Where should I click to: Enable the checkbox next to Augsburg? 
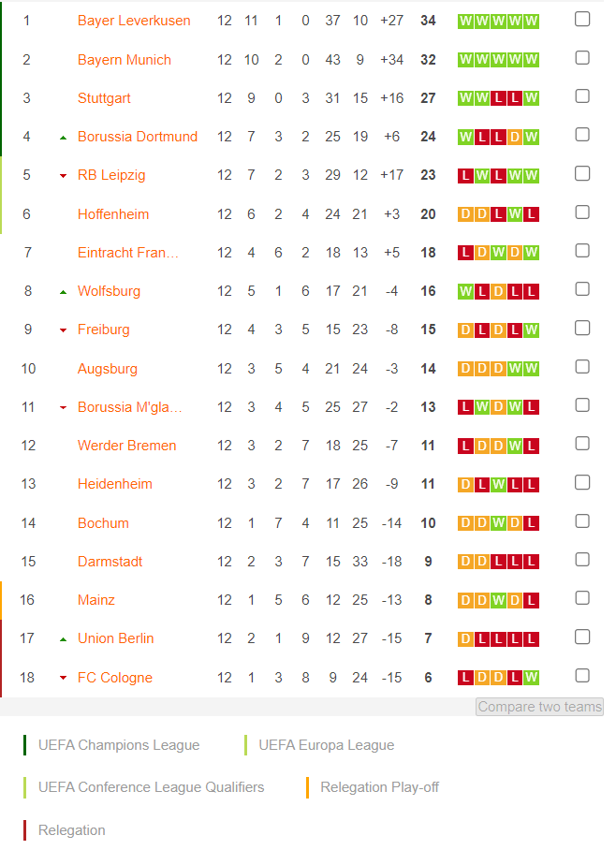click(x=582, y=367)
